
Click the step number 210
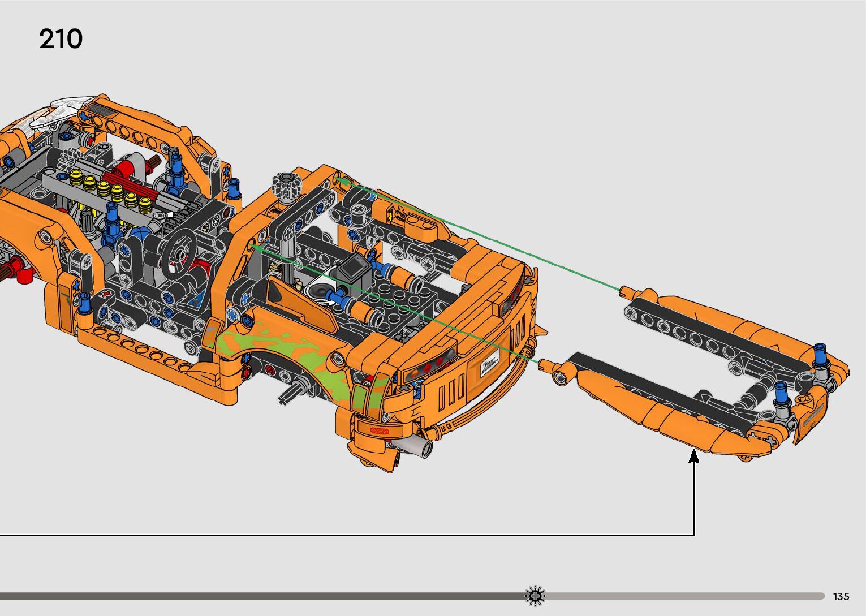click(x=61, y=39)
